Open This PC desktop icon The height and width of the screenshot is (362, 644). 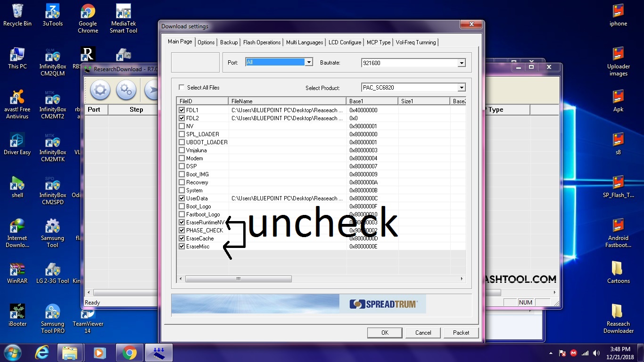pyautogui.click(x=17, y=58)
